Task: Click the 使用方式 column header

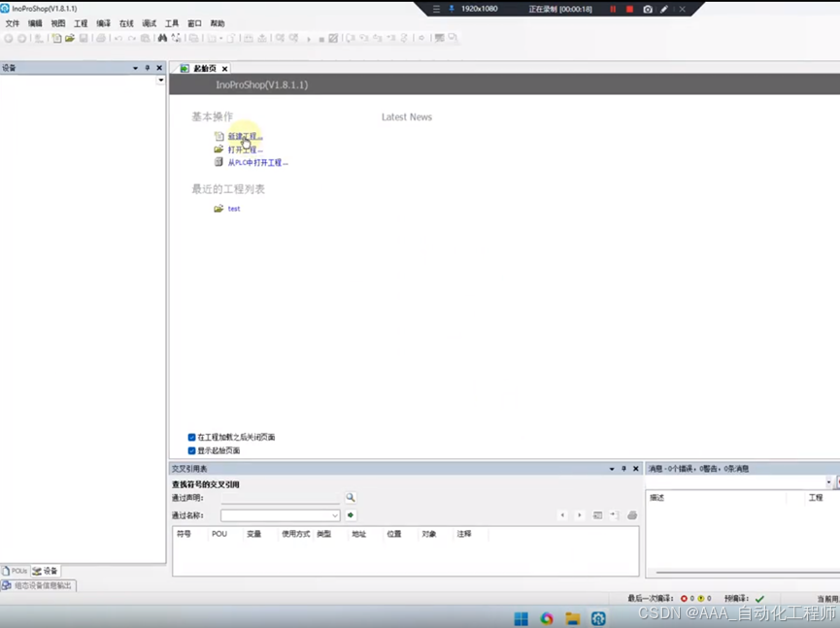Action: [x=296, y=534]
